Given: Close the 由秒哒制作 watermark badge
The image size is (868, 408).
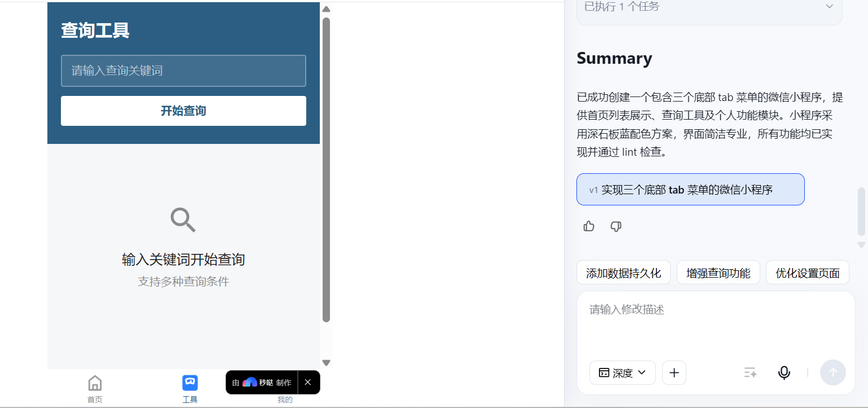Looking at the screenshot, I should coord(308,382).
